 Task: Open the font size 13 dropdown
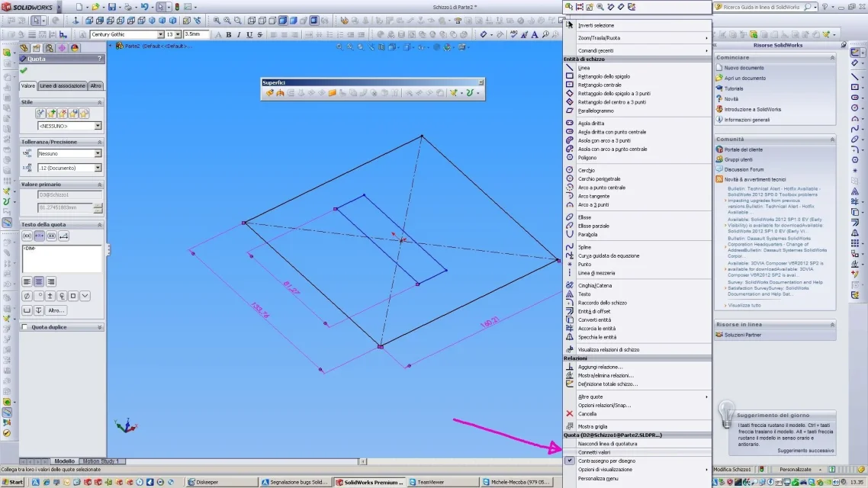(x=178, y=34)
